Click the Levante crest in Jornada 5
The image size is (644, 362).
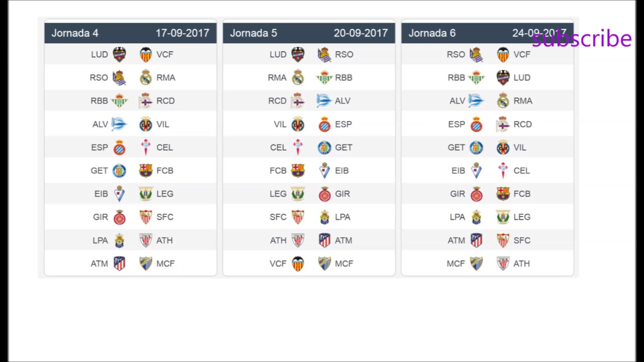coord(298,54)
